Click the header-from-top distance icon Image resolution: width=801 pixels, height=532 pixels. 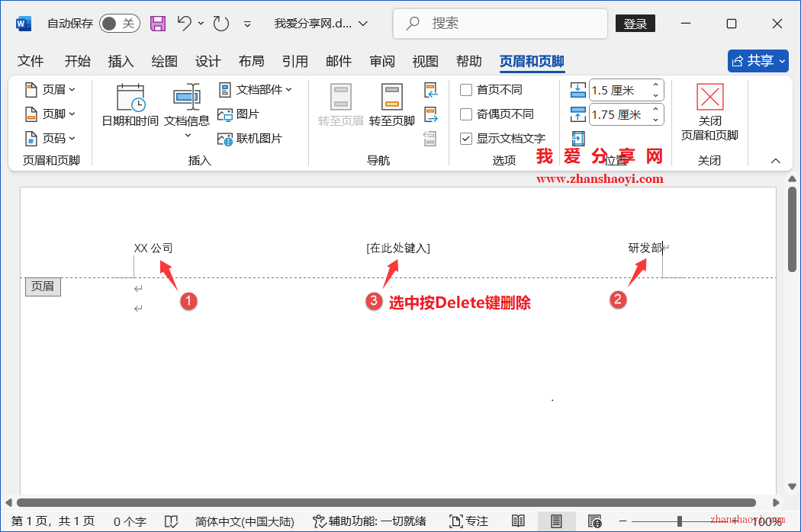pos(577,91)
